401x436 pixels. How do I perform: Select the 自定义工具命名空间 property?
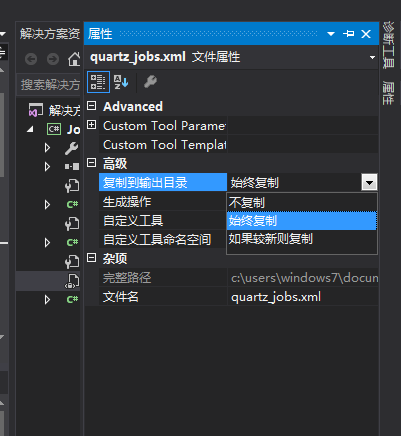coord(163,240)
